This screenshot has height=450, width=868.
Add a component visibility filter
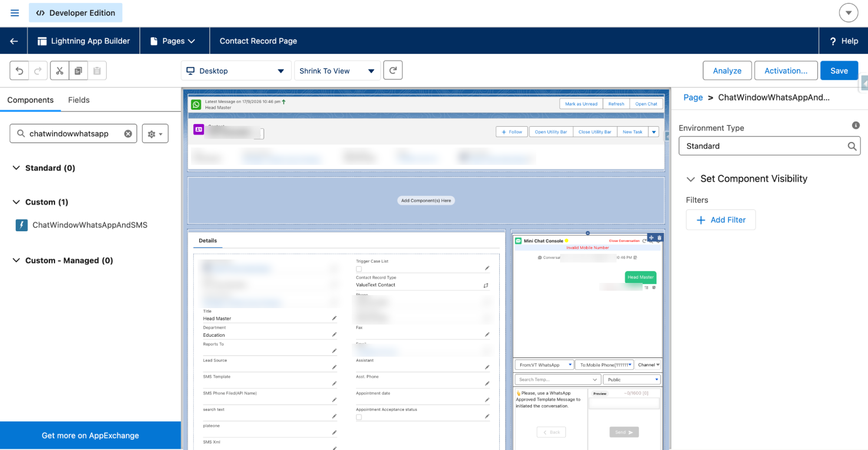[x=721, y=220]
